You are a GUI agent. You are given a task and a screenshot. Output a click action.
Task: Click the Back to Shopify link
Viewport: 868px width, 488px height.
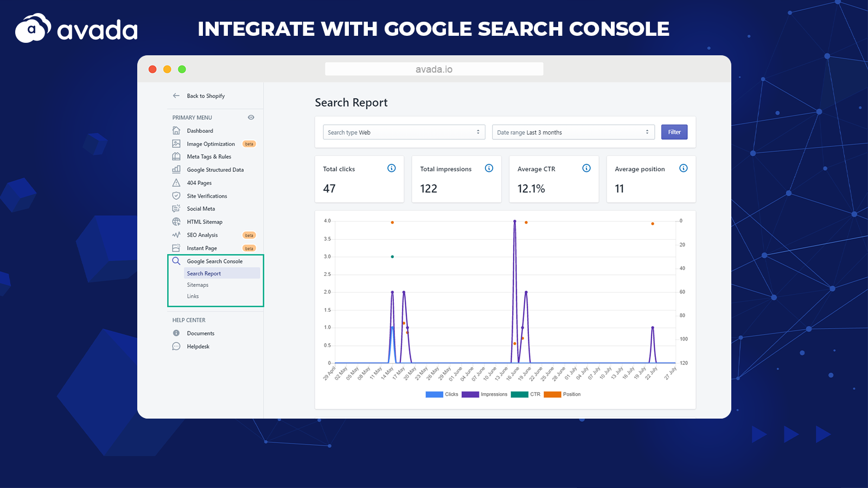pyautogui.click(x=206, y=96)
